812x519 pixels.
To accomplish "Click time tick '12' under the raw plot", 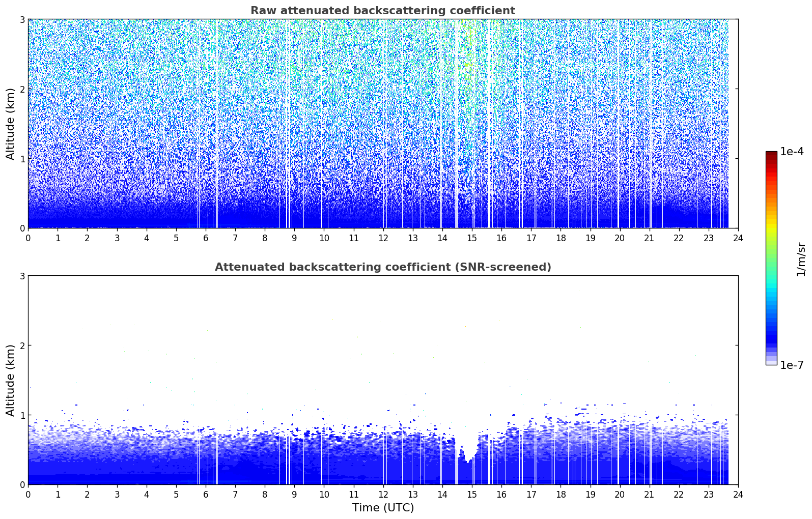I will click(383, 238).
